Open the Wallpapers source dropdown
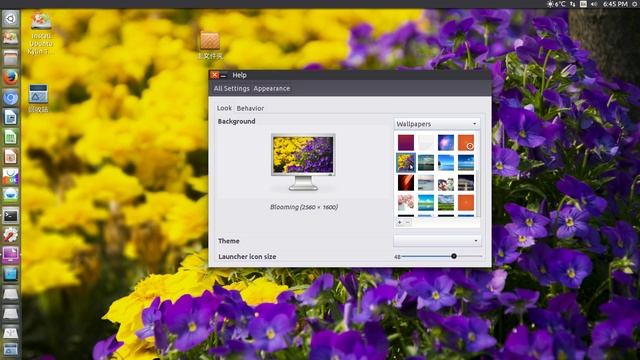 pyautogui.click(x=437, y=124)
